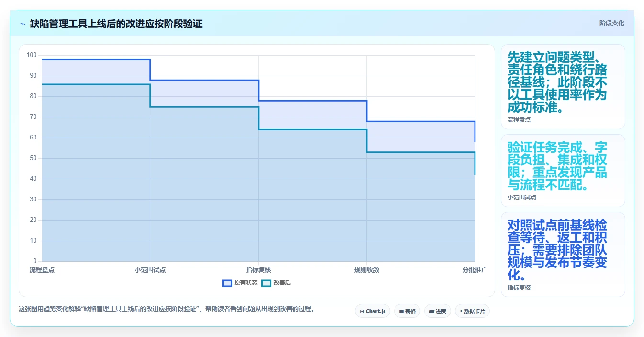Screen dimensions: 644x337
Task: Click the lightning icon beside the title
Action: click(23, 23)
